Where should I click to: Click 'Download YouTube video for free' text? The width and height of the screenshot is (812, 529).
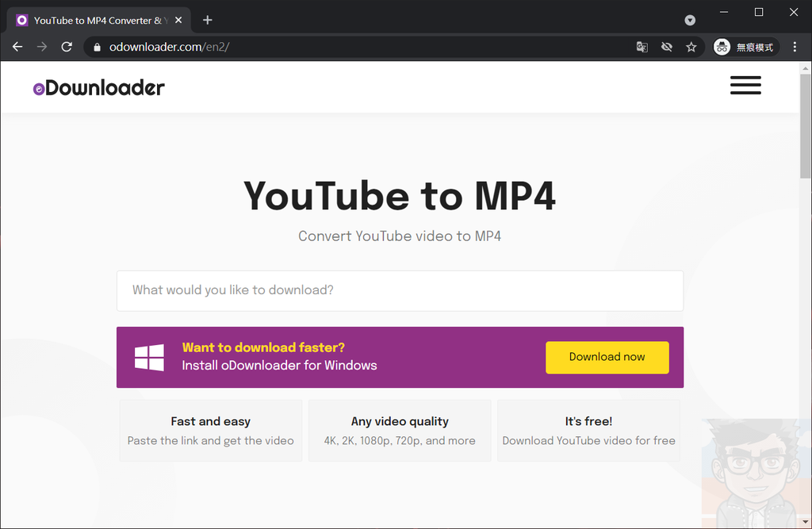coord(589,440)
